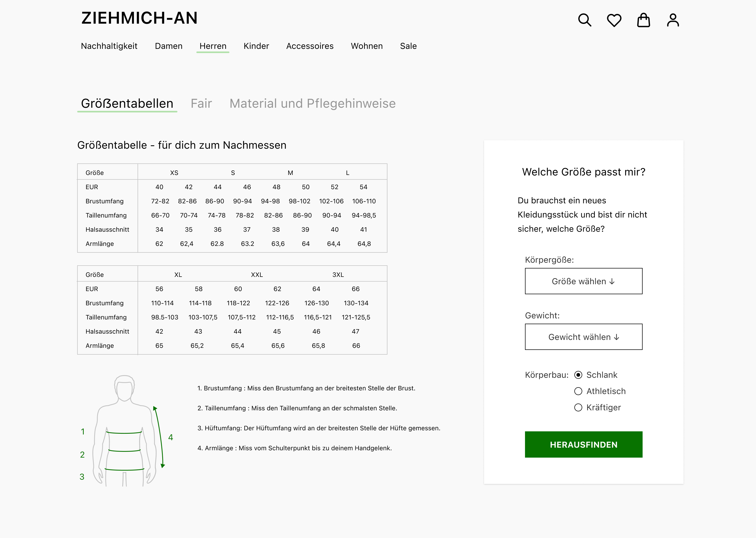Go to the Sale menu item
Screen dimensions: 756x538
408,46
